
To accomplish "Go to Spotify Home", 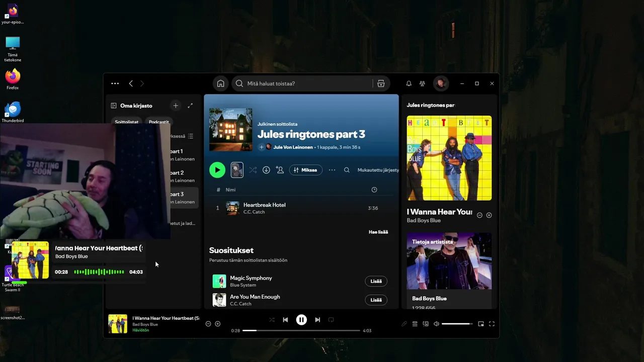I will point(220,83).
